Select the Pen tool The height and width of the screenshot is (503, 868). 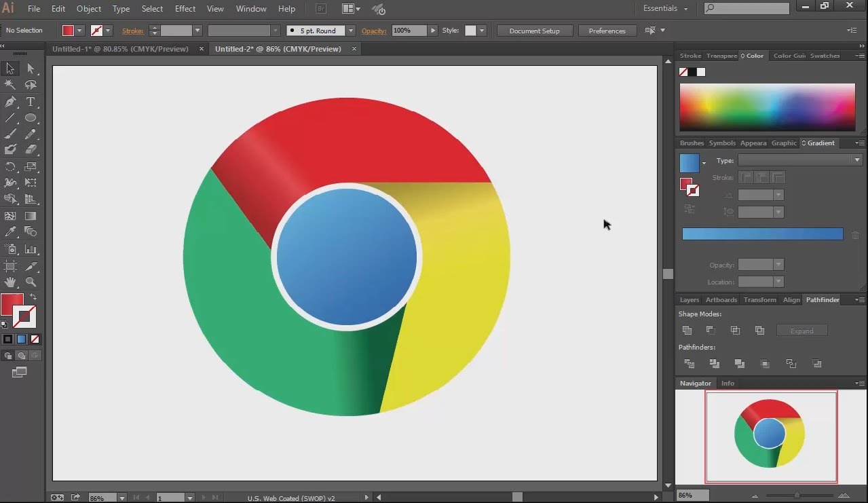(x=10, y=102)
